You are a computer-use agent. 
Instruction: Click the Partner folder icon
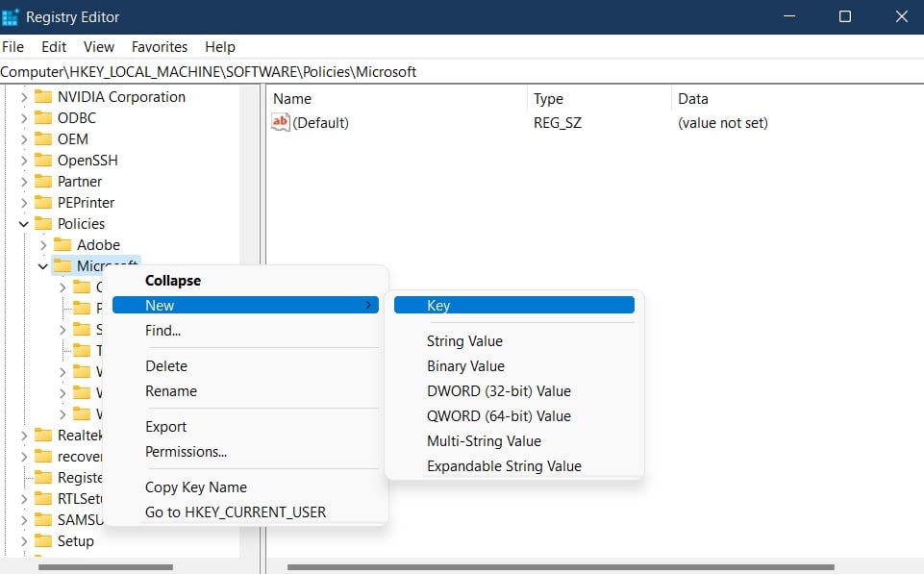point(43,182)
